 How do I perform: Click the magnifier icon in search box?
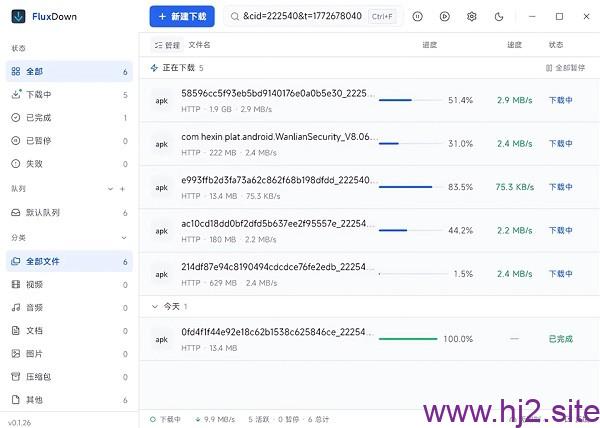[x=234, y=16]
